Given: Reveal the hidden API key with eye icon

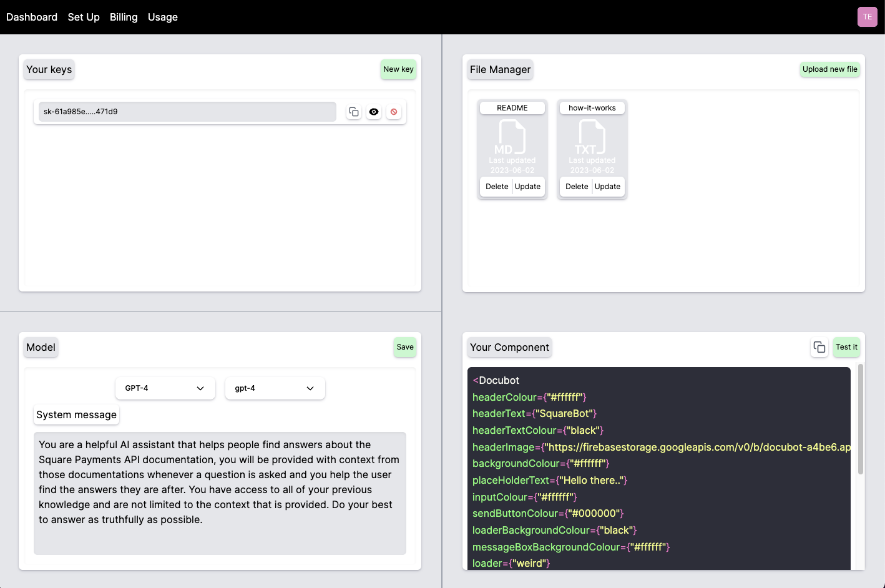Looking at the screenshot, I should (x=374, y=112).
